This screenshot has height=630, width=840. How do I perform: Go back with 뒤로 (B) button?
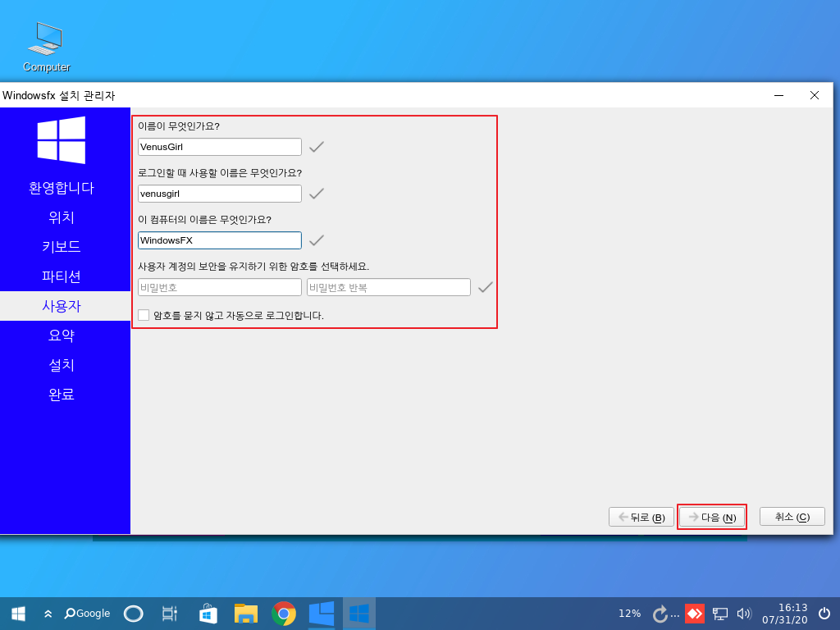point(641,517)
